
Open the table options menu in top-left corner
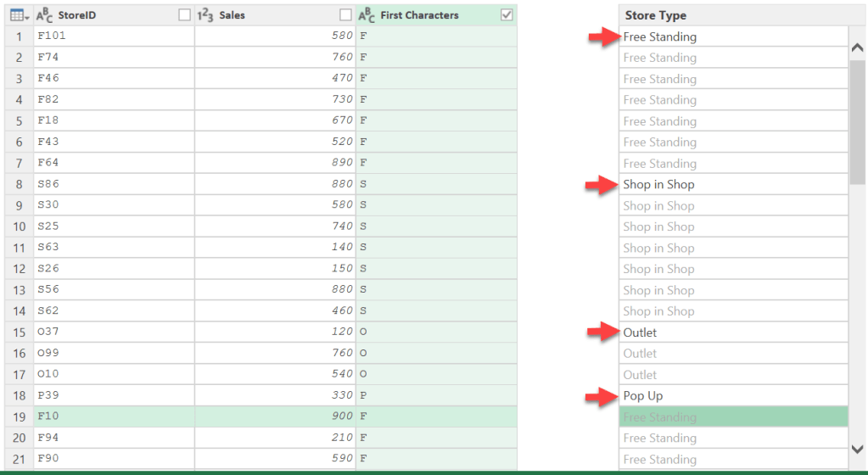point(20,15)
